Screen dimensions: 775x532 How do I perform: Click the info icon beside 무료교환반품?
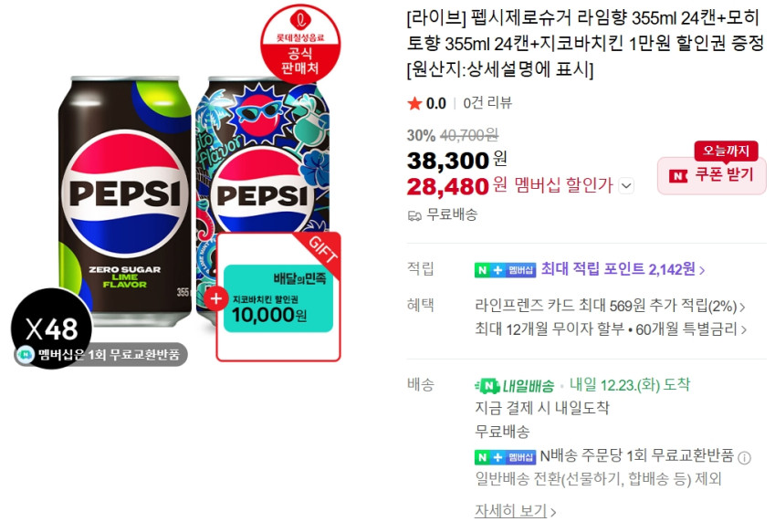point(744,457)
